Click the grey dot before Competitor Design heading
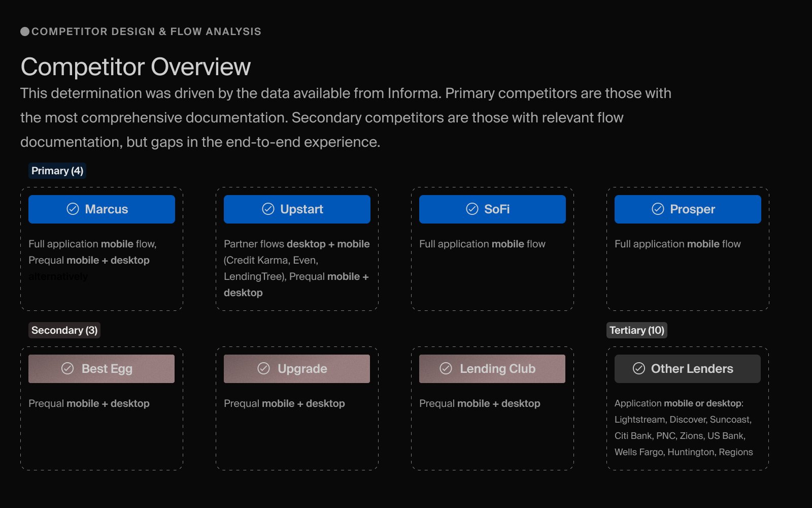This screenshot has width=812, height=508. coord(25,31)
